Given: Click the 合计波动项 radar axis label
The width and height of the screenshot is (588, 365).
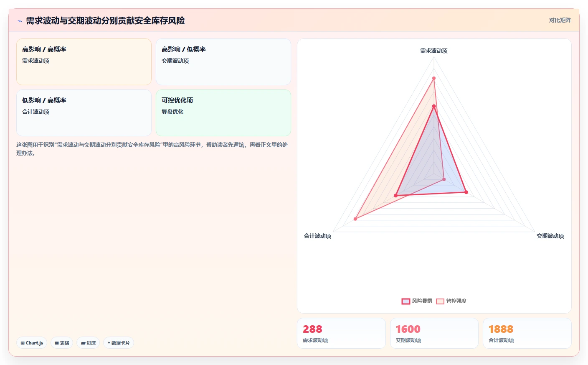Looking at the screenshot, I should [x=317, y=236].
